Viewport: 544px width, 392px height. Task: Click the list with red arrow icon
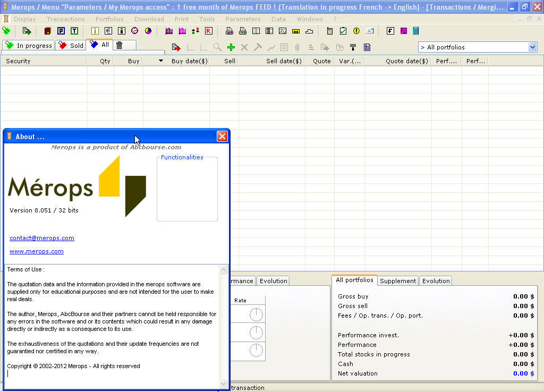176,47
